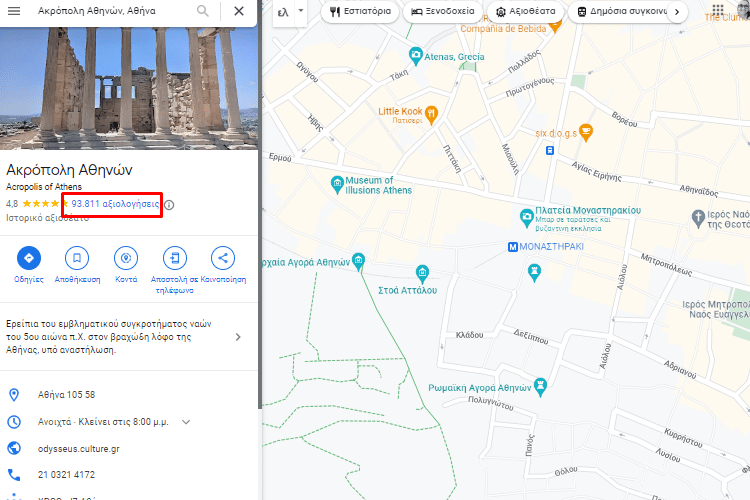Click the Κοντά nearby icon

[x=126, y=258]
